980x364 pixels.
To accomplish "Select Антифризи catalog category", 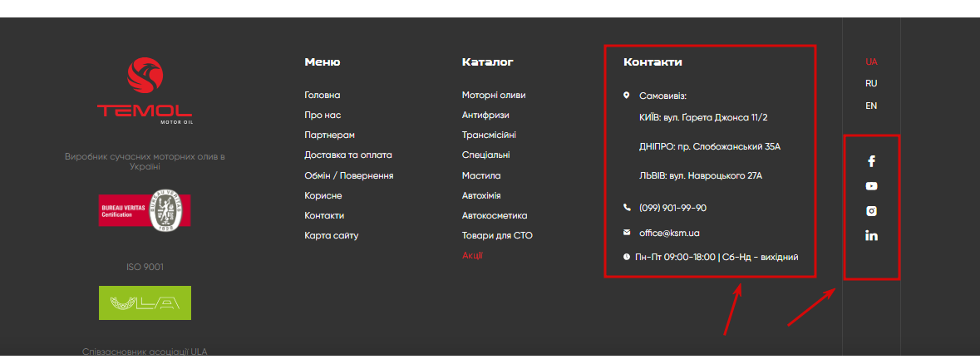I will (485, 116).
